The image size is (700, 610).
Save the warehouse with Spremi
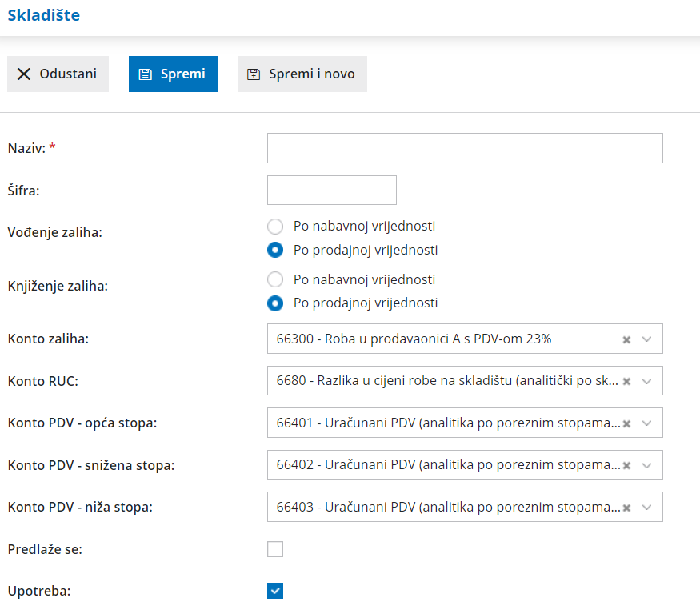click(173, 74)
